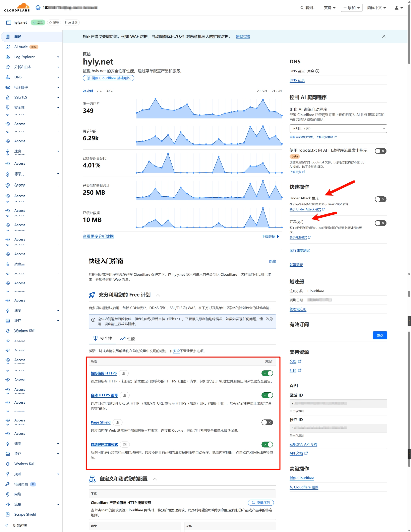Click the 网络 location pin icon in sidebar
Viewport: 411px width, 532px height.
(8, 494)
